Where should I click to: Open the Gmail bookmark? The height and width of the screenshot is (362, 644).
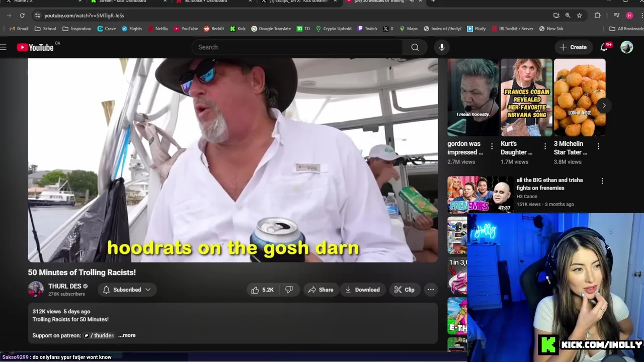point(19,29)
